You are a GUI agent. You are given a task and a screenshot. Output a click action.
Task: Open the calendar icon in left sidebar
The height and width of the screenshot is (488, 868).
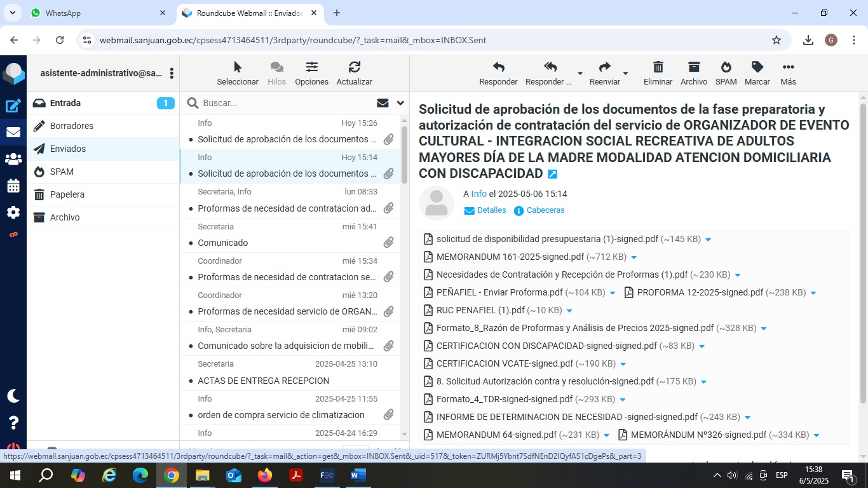coord(13,186)
